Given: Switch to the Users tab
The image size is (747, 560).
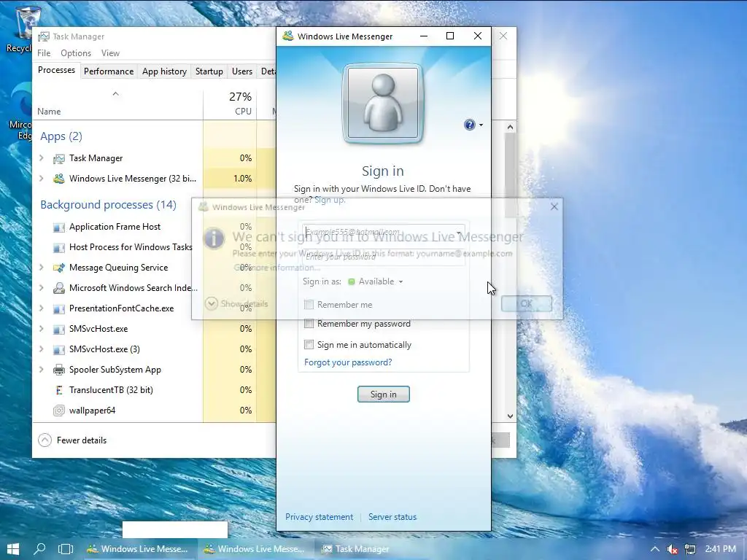Looking at the screenshot, I should 242,71.
